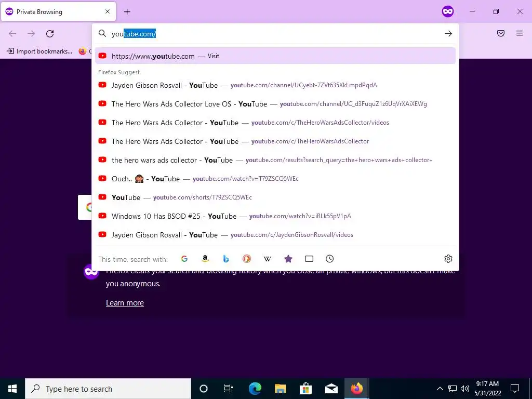Viewport: 532px width, 399px height.
Task: Open the Ouch.. YouTube watch suggestion
Action: tap(275, 179)
